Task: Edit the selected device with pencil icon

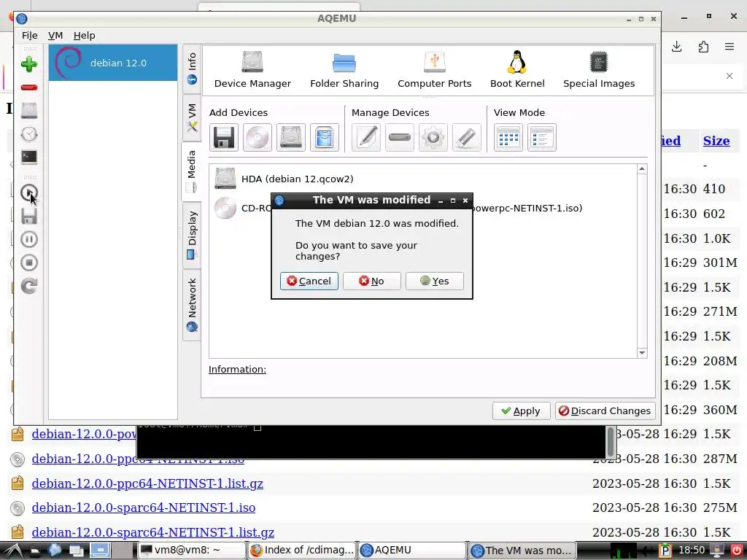Action: click(x=366, y=138)
